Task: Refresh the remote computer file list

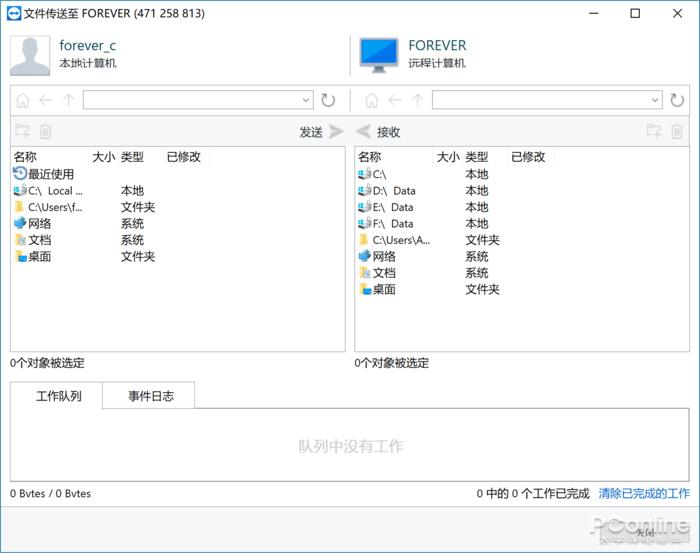Action: coord(677,100)
